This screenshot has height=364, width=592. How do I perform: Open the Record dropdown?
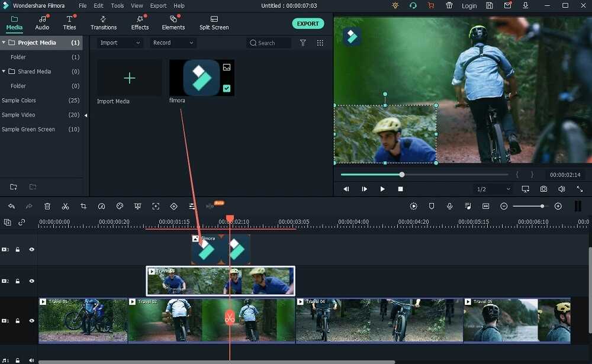173,43
